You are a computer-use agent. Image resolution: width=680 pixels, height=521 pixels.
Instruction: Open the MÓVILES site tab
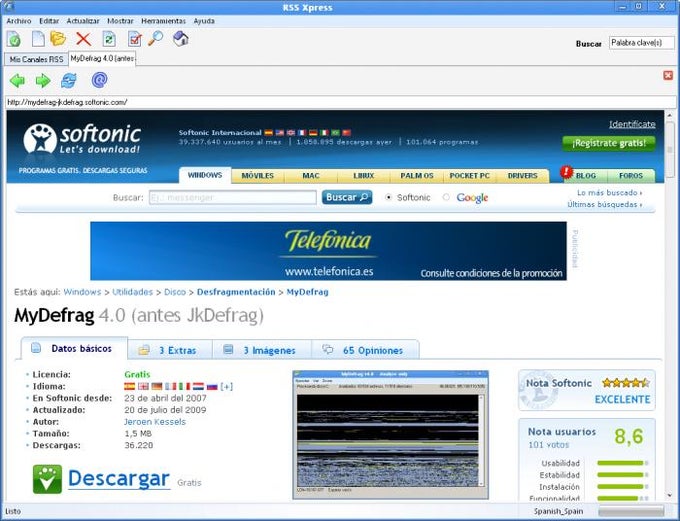pyautogui.click(x=258, y=176)
